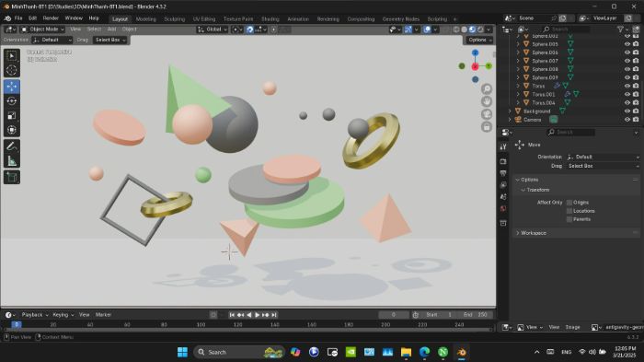Open the Keying popover in timeline
This screenshot has height=362, width=644.
[x=63, y=315]
